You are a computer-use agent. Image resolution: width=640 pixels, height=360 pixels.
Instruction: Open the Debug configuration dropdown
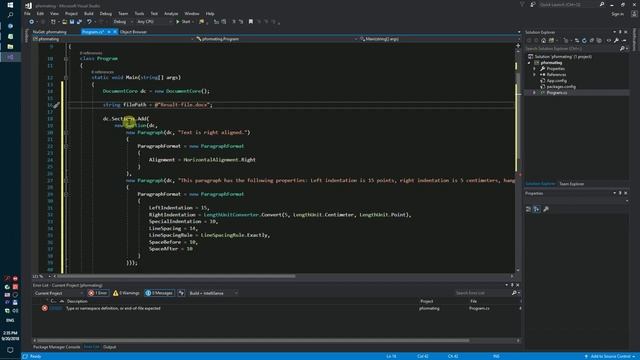coord(123,22)
